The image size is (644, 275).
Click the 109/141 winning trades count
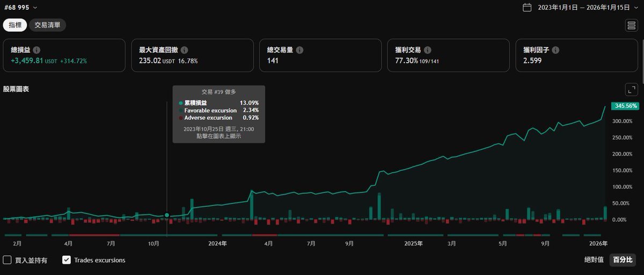(429, 61)
